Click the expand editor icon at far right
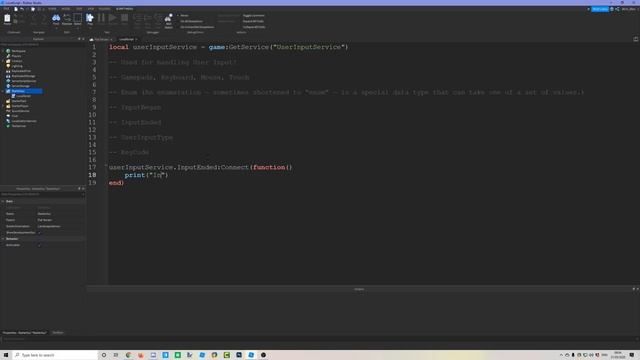 pyautogui.click(x=636, y=39)
